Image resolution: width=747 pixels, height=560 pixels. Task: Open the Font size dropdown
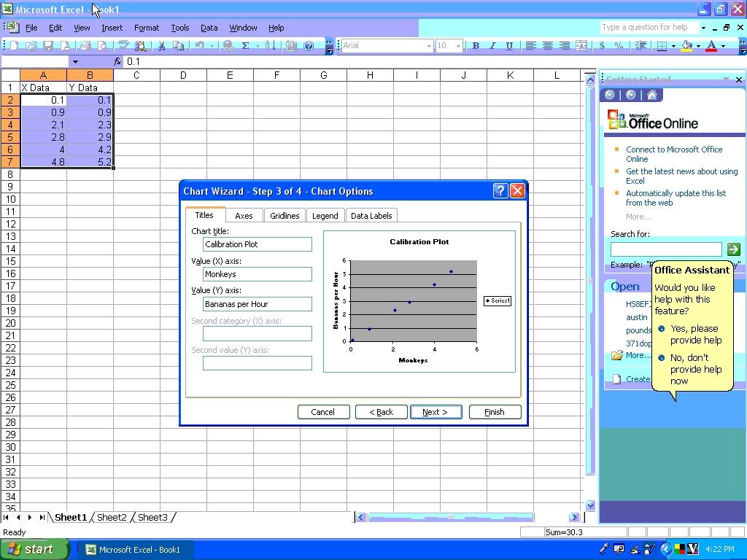click(x=458, y=45)
